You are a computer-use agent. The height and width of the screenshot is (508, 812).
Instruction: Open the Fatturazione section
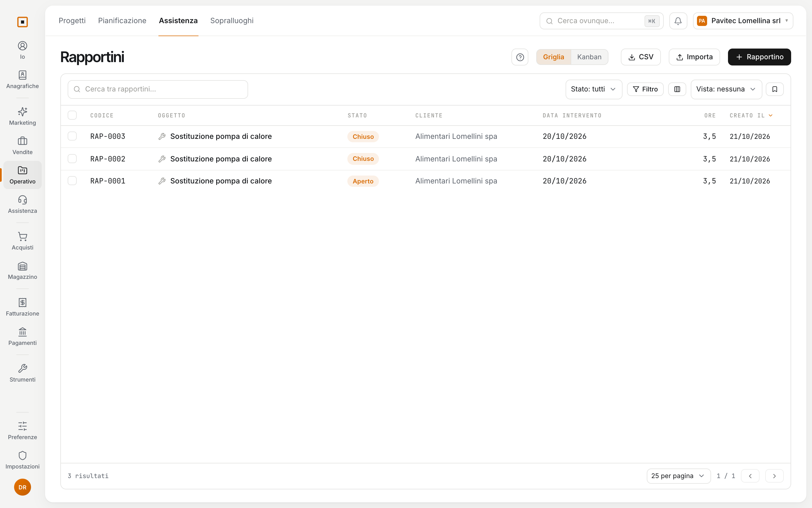[x=23, y=307]
